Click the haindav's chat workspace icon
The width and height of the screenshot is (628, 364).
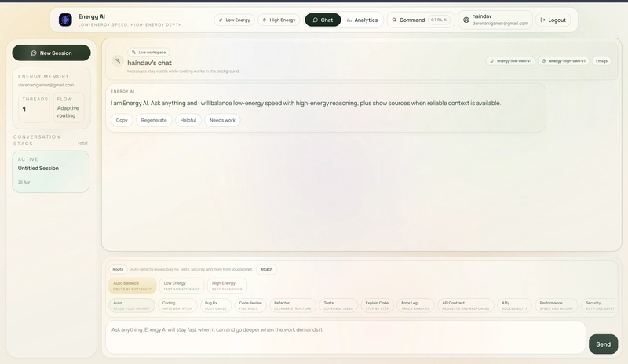117,61
